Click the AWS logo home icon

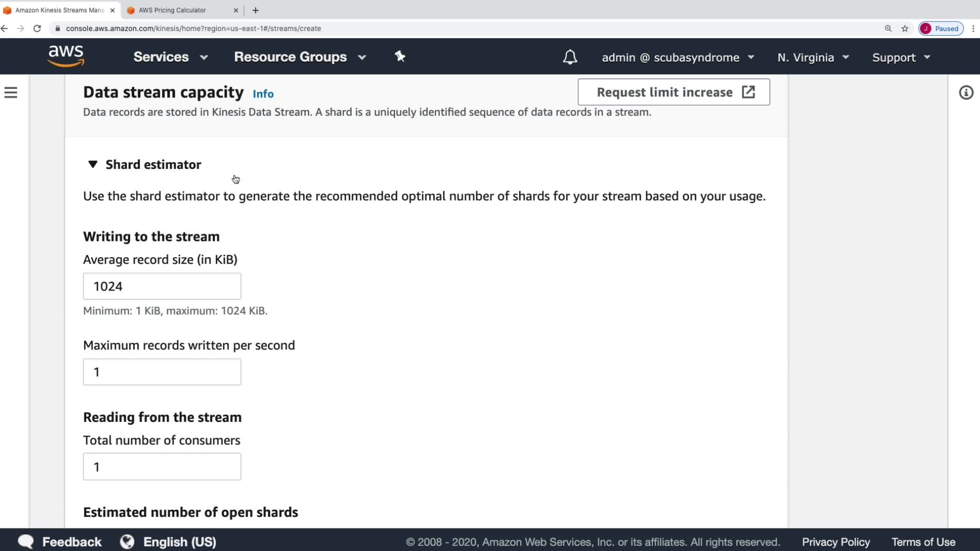point(66,56)
